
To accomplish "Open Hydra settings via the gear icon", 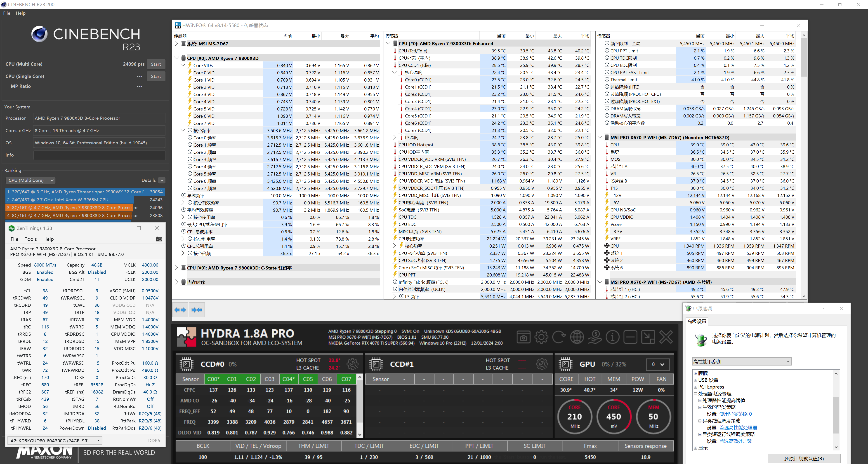I will [x=542, y=337].
